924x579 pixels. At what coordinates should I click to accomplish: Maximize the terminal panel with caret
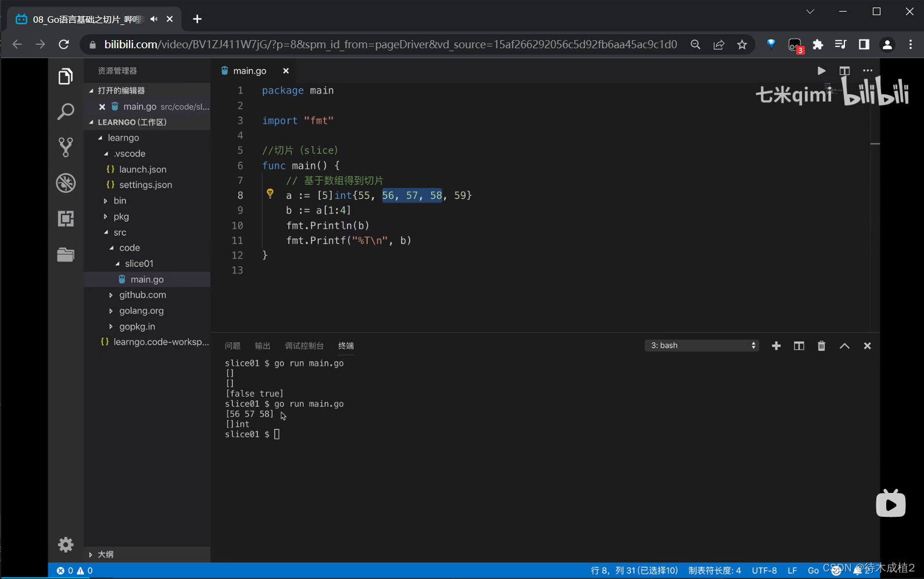(844, 346)
